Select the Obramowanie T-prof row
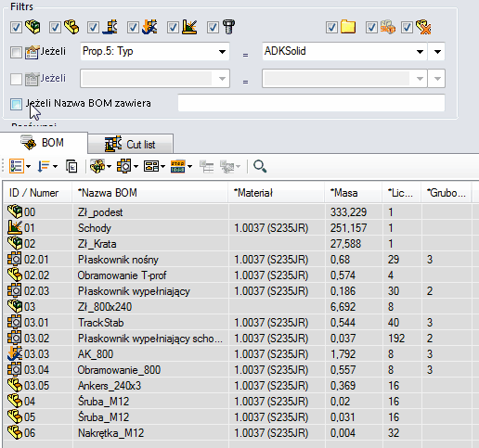 (x=241, y=275)
